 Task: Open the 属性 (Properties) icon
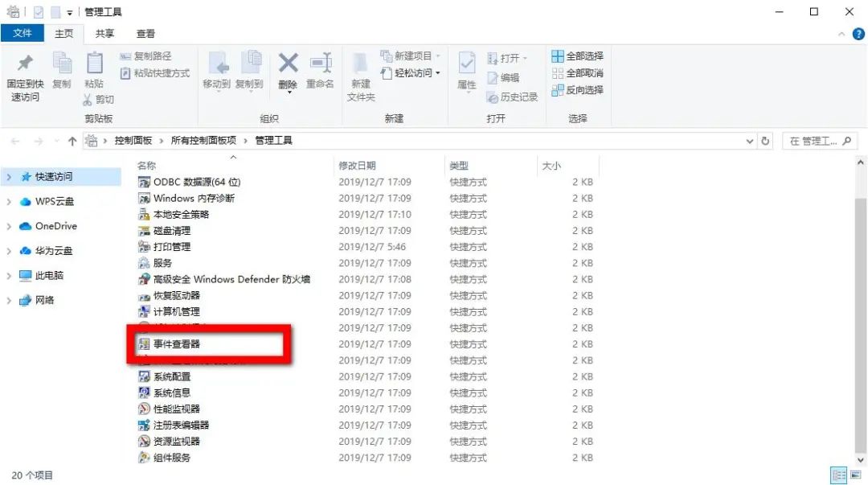click(x=467, y=72)
